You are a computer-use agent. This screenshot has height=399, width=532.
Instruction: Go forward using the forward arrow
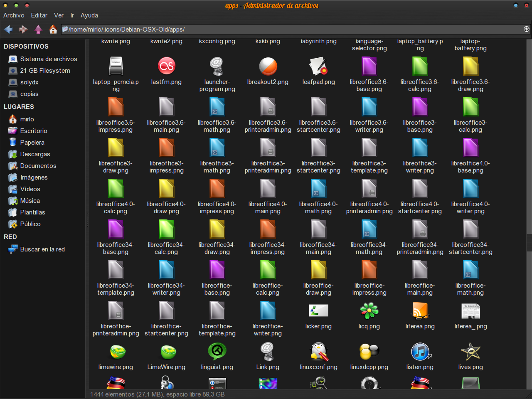(x=23, y=30)
